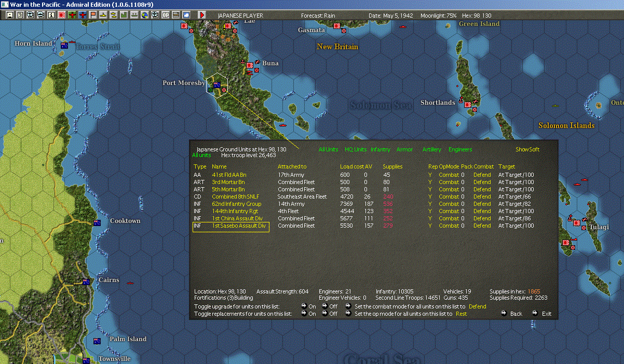Viewport: 624px width, 364px height.
Task: Click the green industry bars toolbar icon
Action: tap(124, 15)
